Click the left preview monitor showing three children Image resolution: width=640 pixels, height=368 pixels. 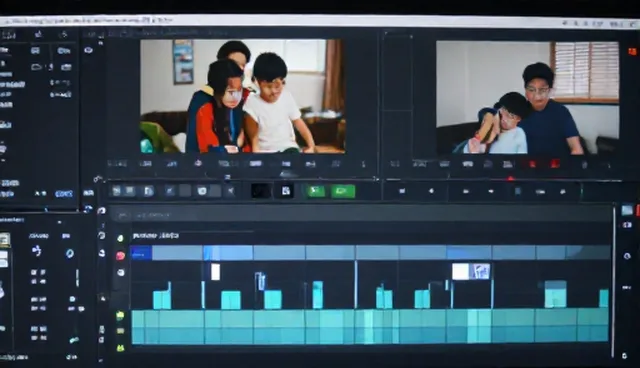[242, 96]
